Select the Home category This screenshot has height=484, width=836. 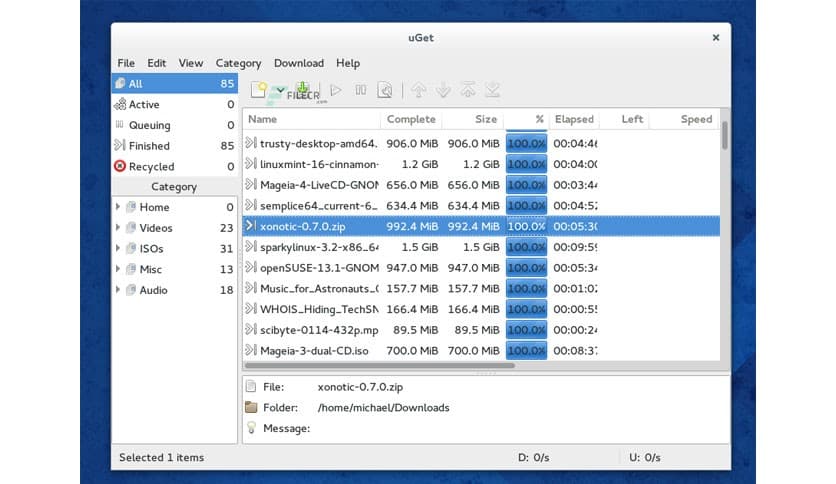pyautogui.click(x=174, y=207)
